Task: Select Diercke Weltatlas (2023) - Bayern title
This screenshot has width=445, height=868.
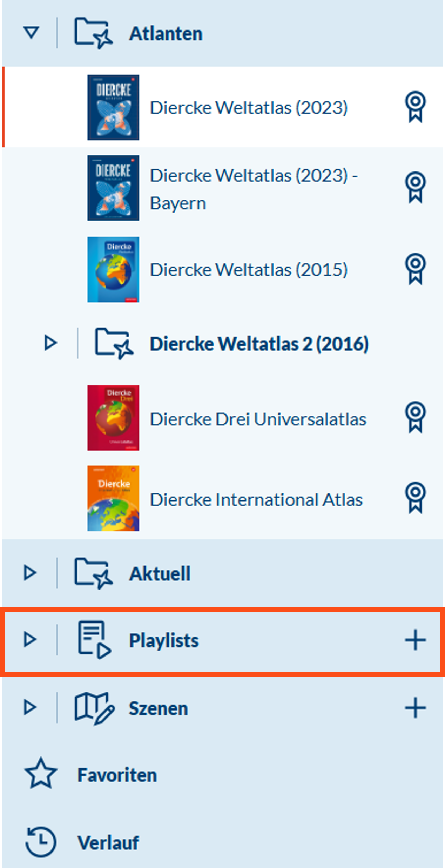Action: pos(254,189)
